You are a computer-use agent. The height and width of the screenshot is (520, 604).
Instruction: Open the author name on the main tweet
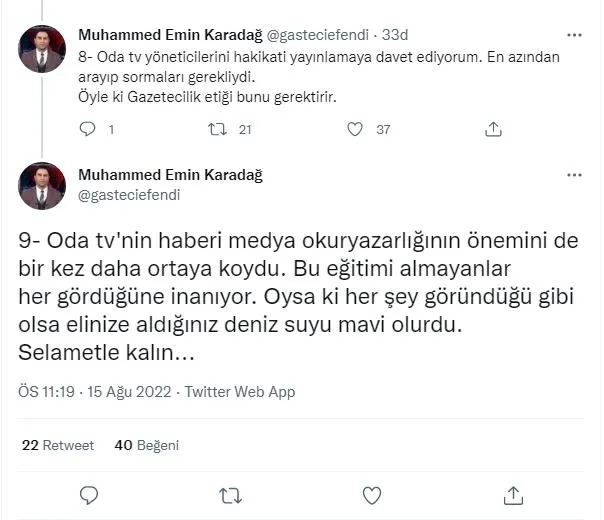170,175
